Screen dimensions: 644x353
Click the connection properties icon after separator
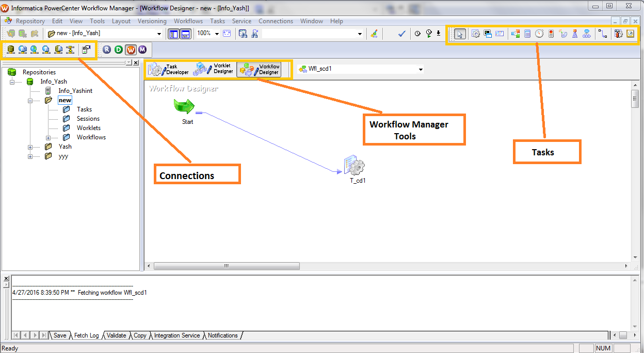pos(86,50)
